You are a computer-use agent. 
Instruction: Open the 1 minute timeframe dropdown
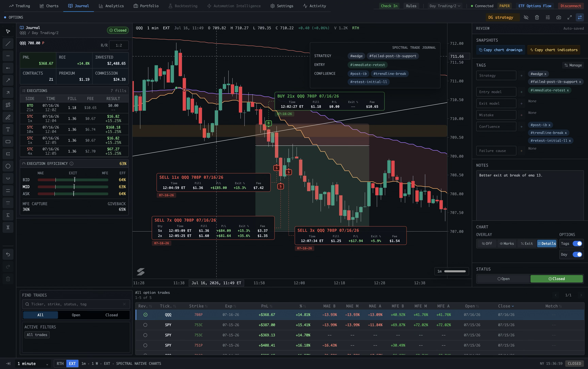[x=33, y=364]
